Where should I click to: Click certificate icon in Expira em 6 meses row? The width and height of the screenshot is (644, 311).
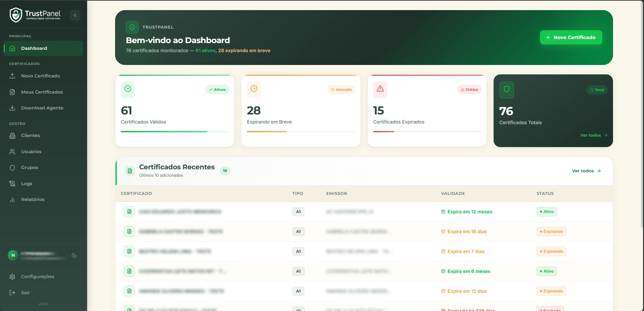(129, 271)
